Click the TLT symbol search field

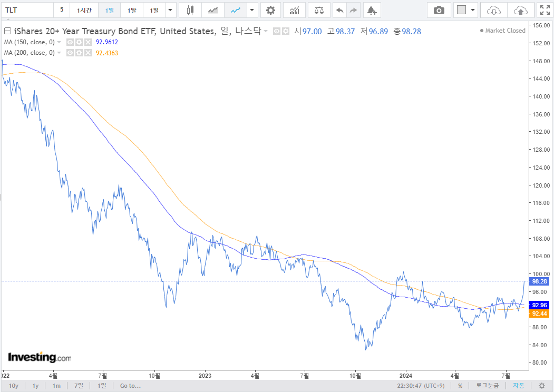27,10
